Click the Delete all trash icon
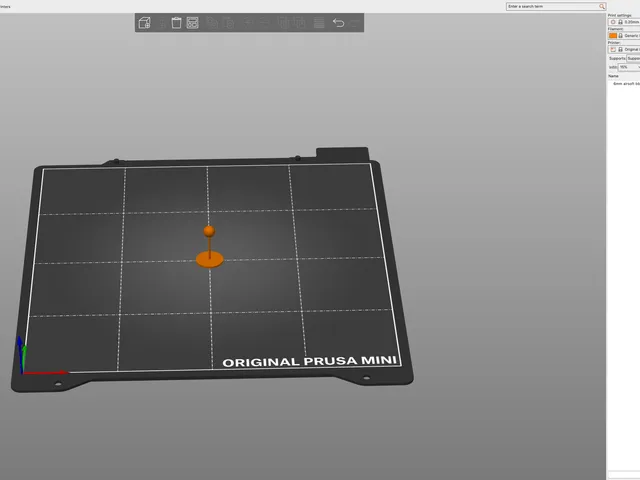 pos(176,22)
